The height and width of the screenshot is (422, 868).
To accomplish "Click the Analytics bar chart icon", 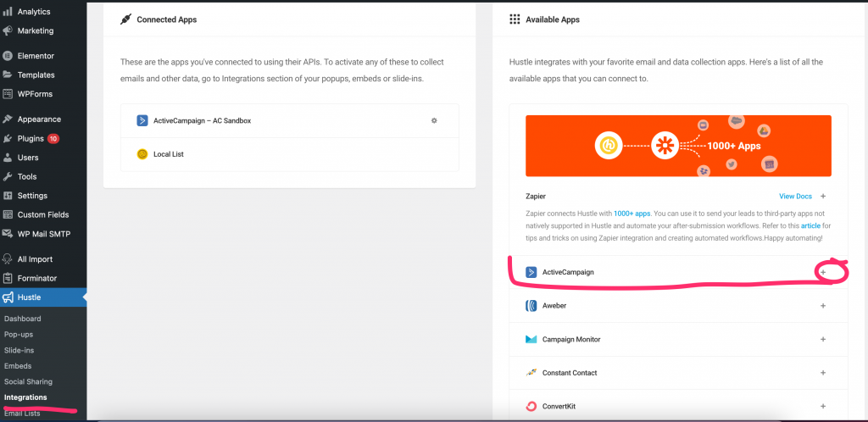I will click(x=8, y=12).
